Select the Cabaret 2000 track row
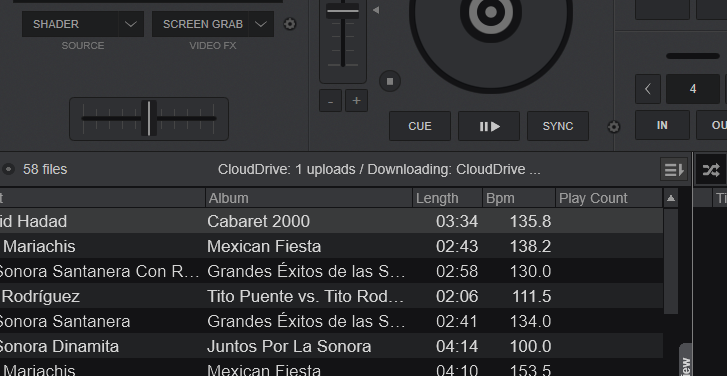The height and width of the screenshot is (376, 727). pyautogui.click(x=332, y=221)
